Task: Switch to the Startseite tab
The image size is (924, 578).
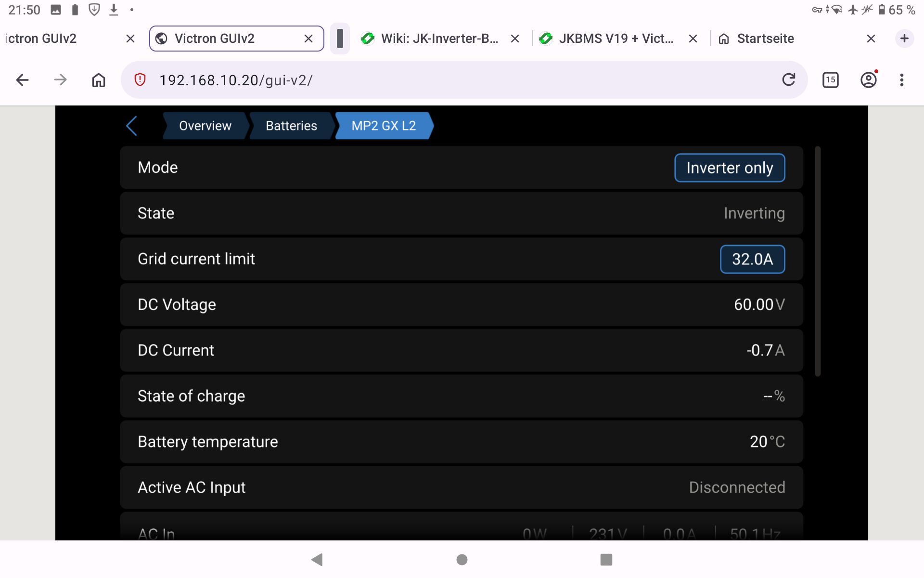Action: click(x=765, y=39)
